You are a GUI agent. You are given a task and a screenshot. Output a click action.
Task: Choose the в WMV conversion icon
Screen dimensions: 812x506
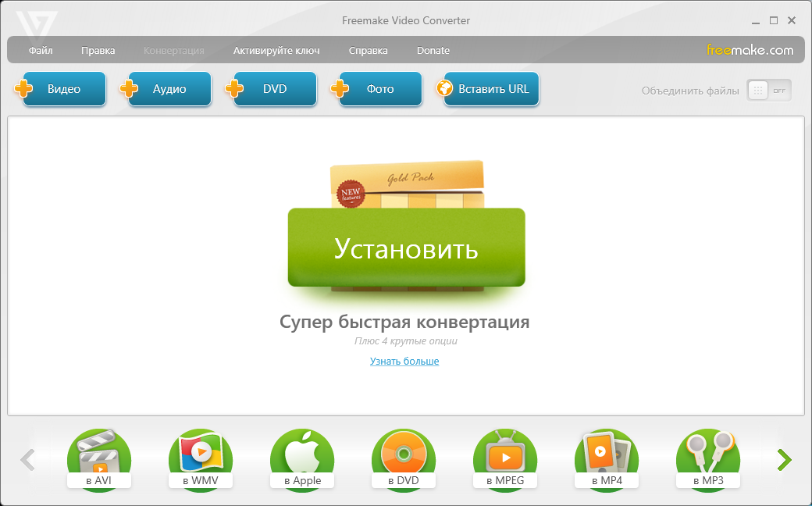coord(201,459)
